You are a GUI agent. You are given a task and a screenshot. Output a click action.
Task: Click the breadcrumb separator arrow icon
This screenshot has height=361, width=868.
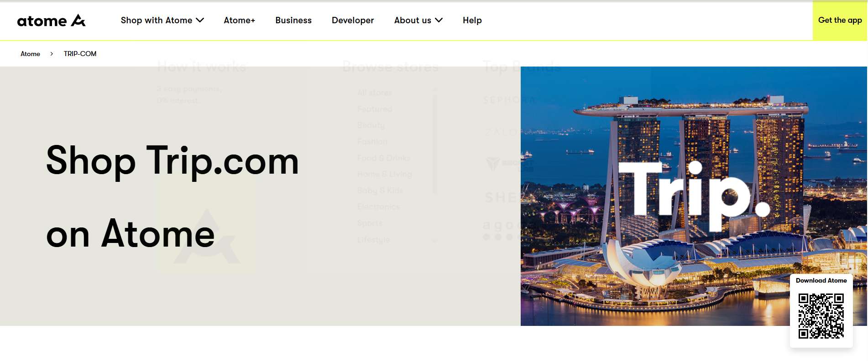52,54
